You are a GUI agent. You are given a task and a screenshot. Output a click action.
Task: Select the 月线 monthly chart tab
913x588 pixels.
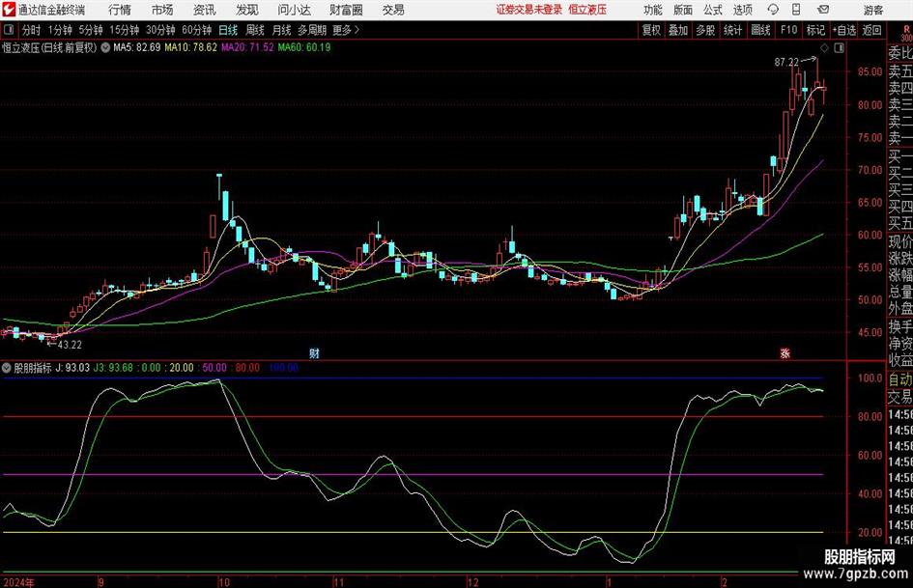pos(282,30)
